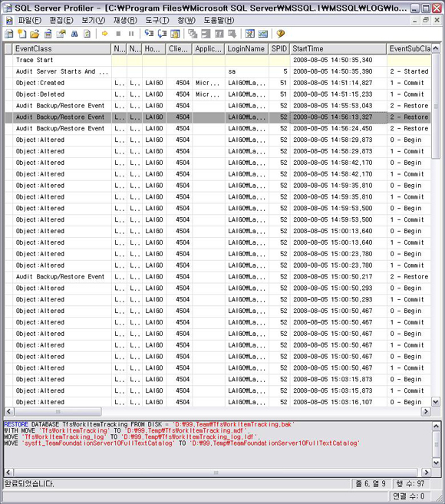
Task: Click the Open File folder icon
Action: (35, 34)
